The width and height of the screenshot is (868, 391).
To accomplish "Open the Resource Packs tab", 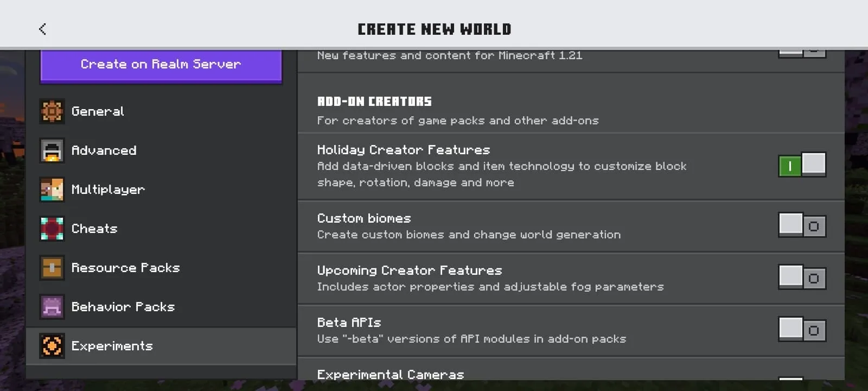I will click(161, 268).
